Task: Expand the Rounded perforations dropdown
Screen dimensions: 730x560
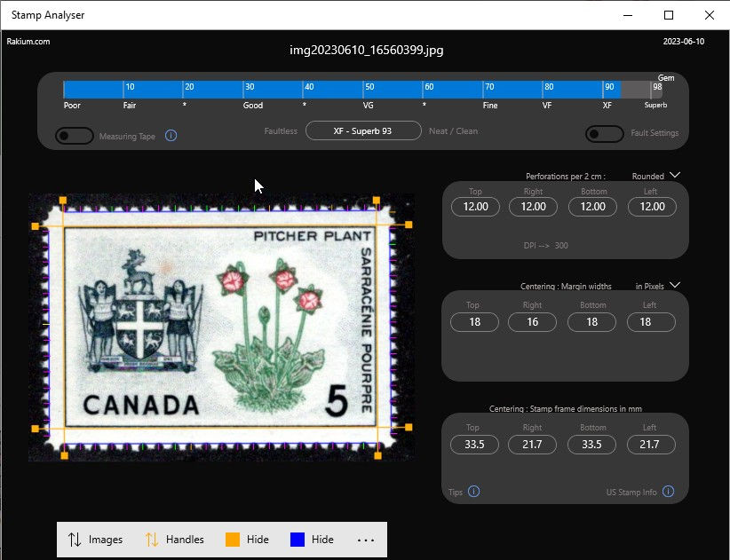Action: [x=675, y=176]
